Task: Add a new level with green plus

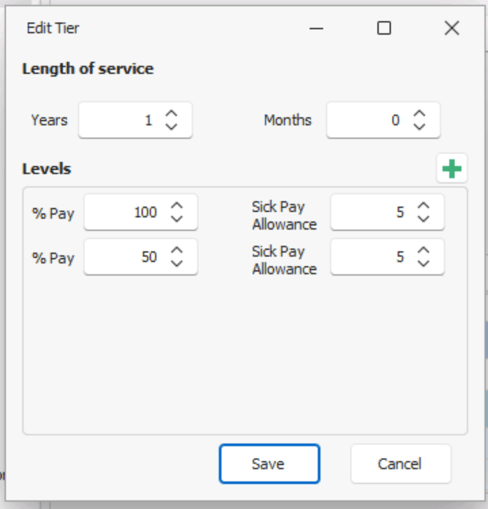Action: (x=452, y=168)
